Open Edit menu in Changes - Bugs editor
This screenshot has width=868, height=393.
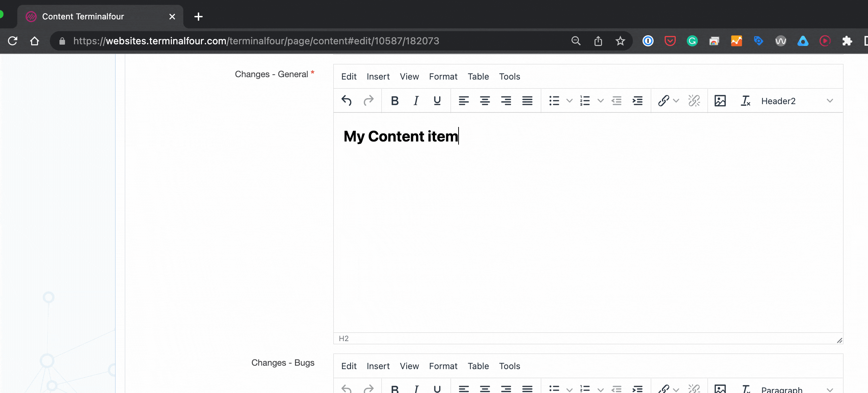349,366
